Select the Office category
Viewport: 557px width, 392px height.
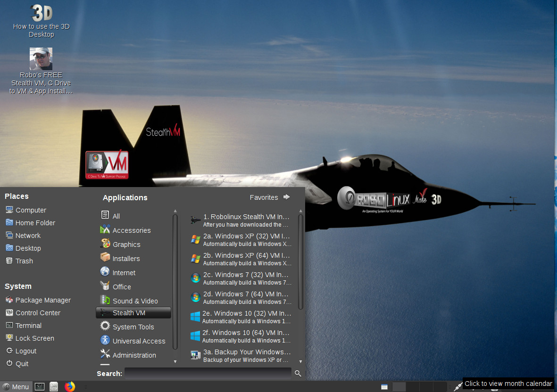tap(133, 286)
